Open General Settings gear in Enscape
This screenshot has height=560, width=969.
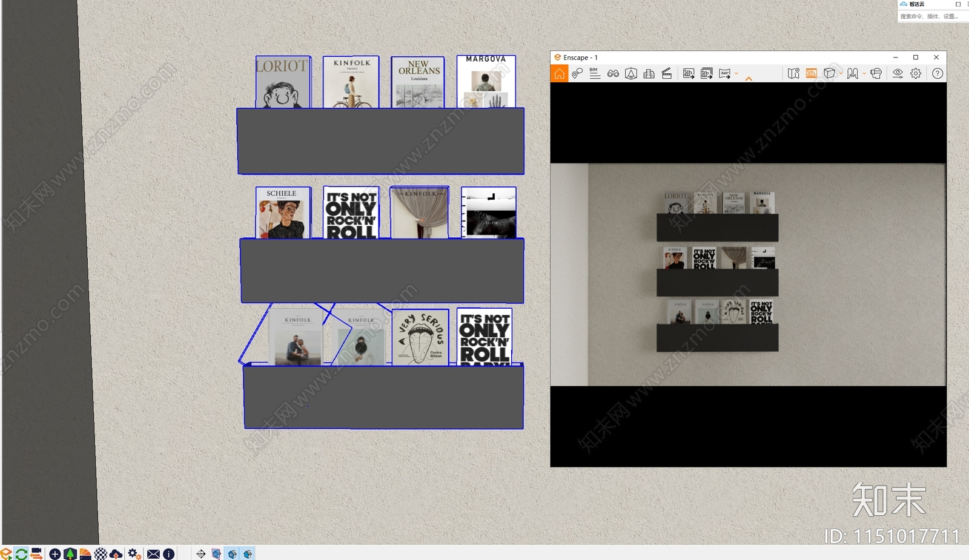click(916, 73)
